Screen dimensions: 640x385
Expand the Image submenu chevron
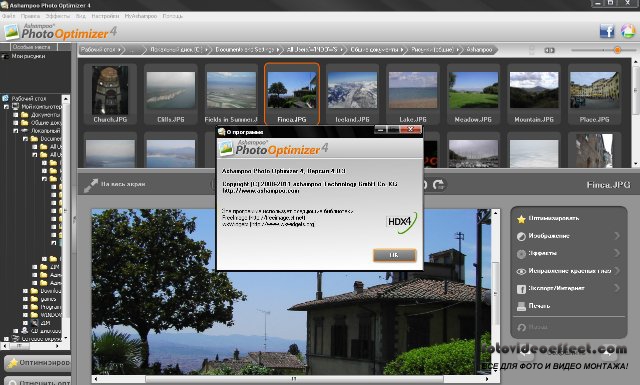click(x=617, y=236)
